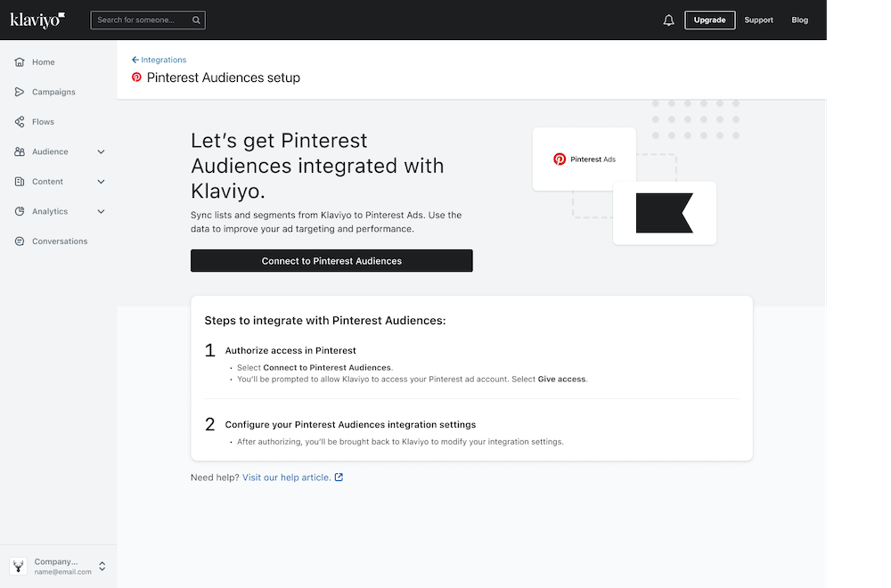Image resolution: width=891 pixels, height=588 pixels.
Task: Click the Klaviyo logo in the top bar
Action: [37, 20]
